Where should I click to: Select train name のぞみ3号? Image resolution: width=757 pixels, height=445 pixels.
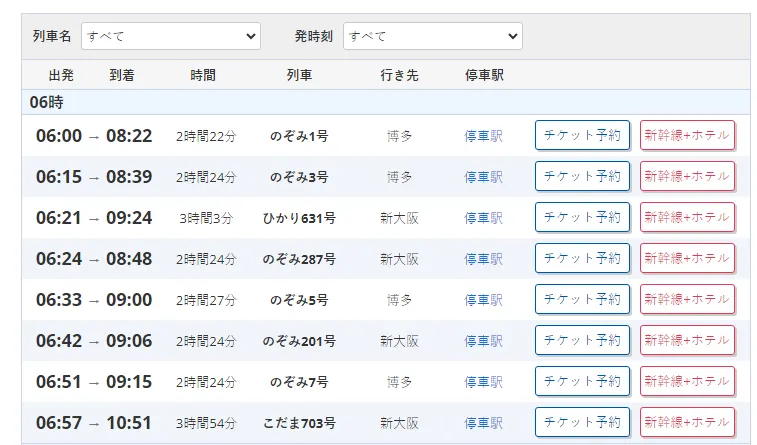[x=299, y=177]
